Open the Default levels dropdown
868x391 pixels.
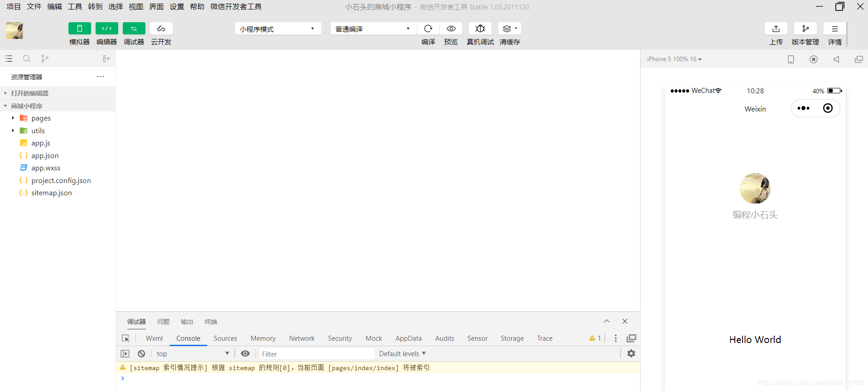coord(402,354)
